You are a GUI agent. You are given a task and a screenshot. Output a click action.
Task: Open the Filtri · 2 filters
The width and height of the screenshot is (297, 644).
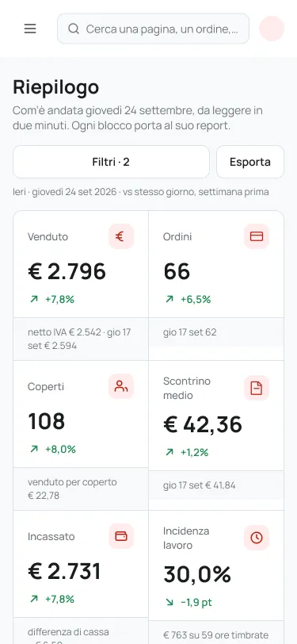(111, 162)
